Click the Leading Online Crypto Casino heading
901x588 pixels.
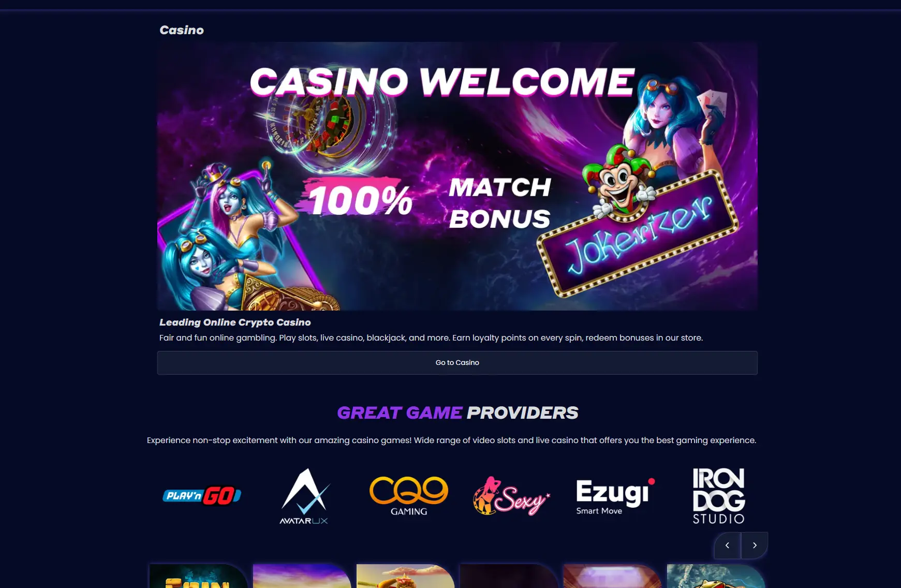[235, 322]
